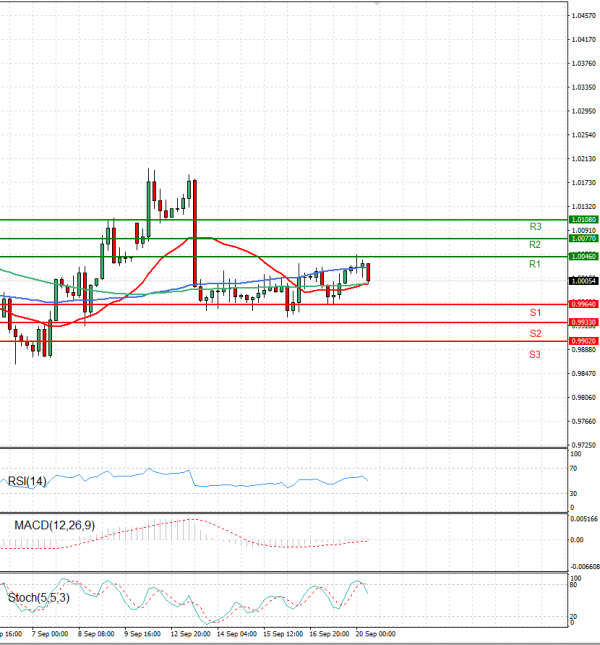Select the 0.99640 support price tag
The image size is (600, 645).
(x=583, y=304)
